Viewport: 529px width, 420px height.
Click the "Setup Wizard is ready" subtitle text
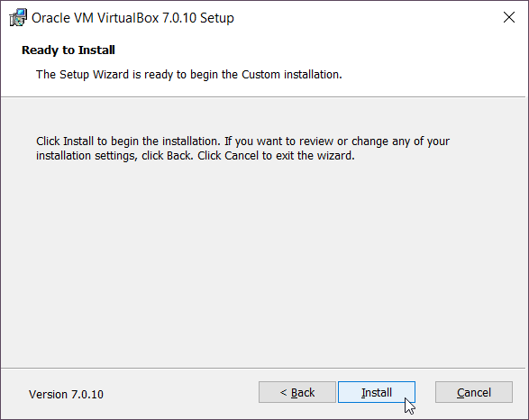click(189, 74)
